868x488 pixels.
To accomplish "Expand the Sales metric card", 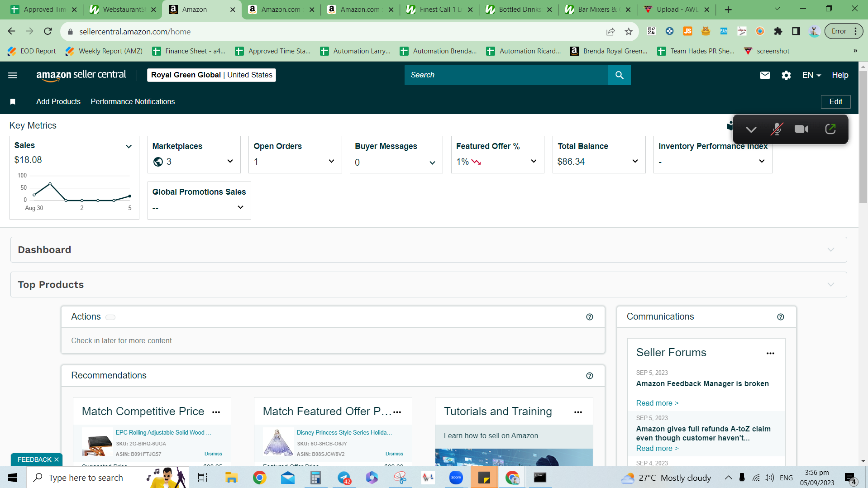I will click(129, 146).
